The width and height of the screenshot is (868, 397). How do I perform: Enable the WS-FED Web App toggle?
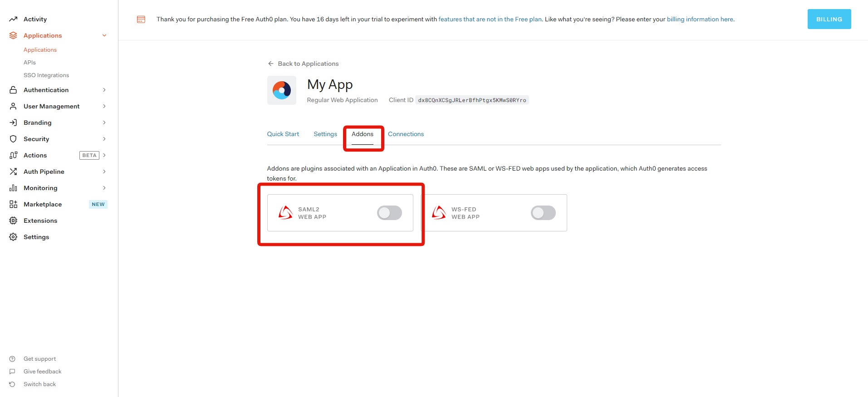click(x=543, y=213)
